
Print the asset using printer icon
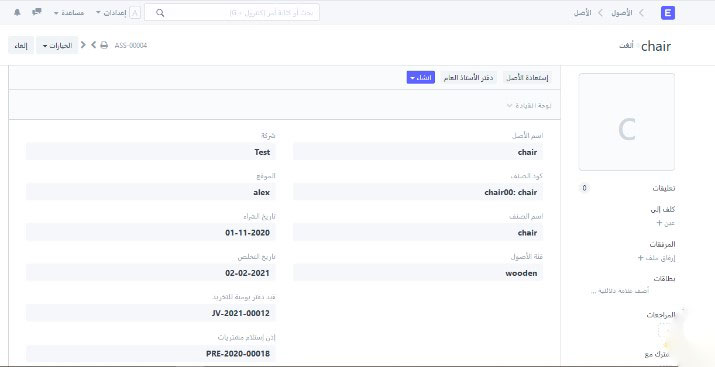click(104, 45)
